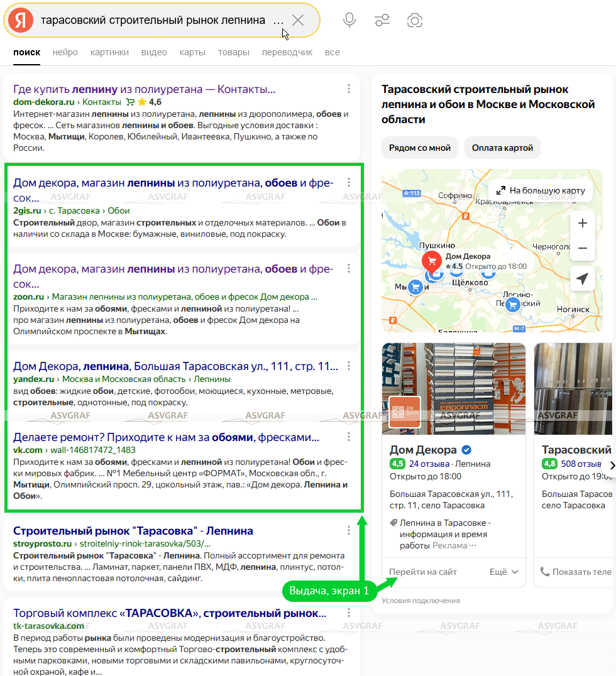Click Показать телефон on second card
616x676 pixels.
(576, 572)
